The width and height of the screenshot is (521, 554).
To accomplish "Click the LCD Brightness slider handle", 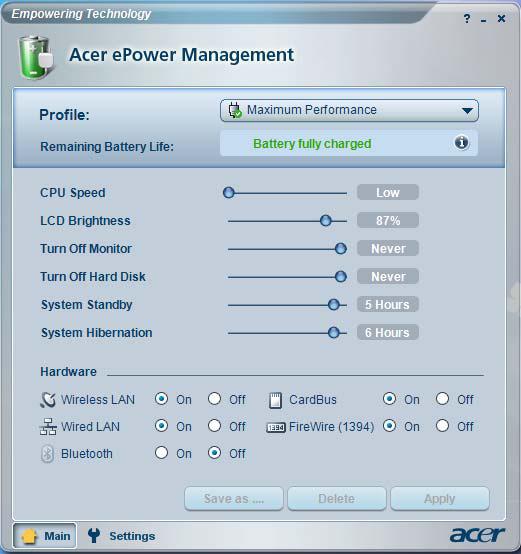I will [x=326, y=221].
